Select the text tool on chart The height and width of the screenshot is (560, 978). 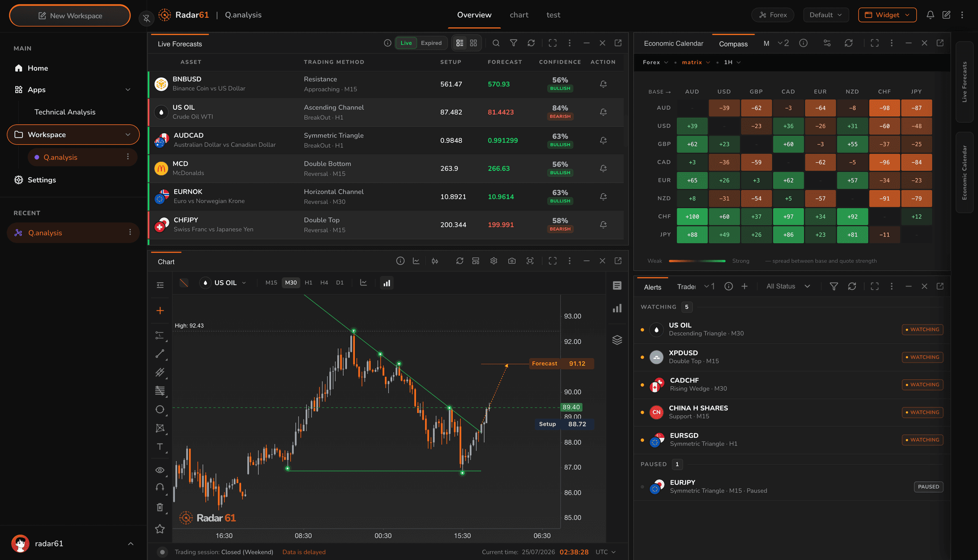tap(160, 447)
